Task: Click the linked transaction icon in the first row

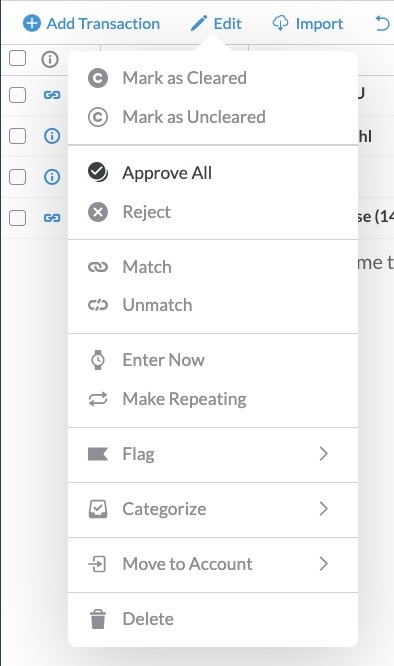Action: point(52,95)
